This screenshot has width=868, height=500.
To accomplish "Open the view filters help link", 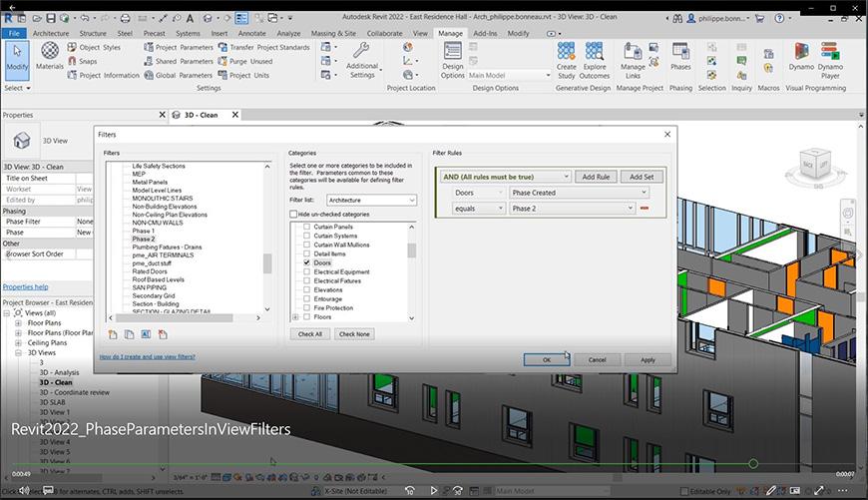I will (x=148, y=356).
